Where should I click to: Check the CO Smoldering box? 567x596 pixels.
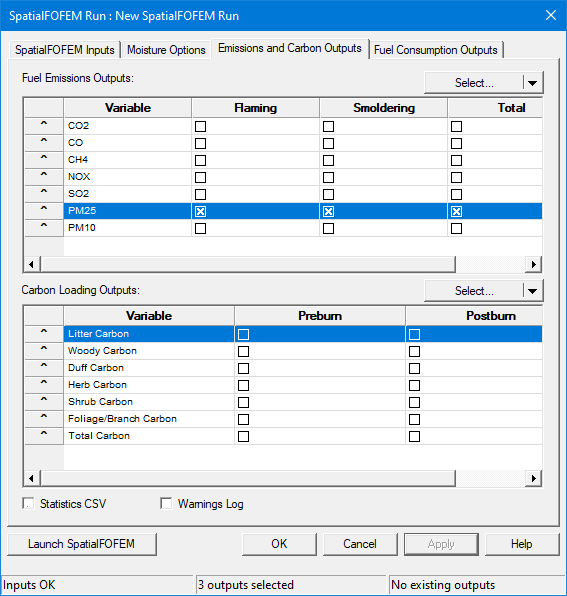pyautogui.click(x=328, y=143)
